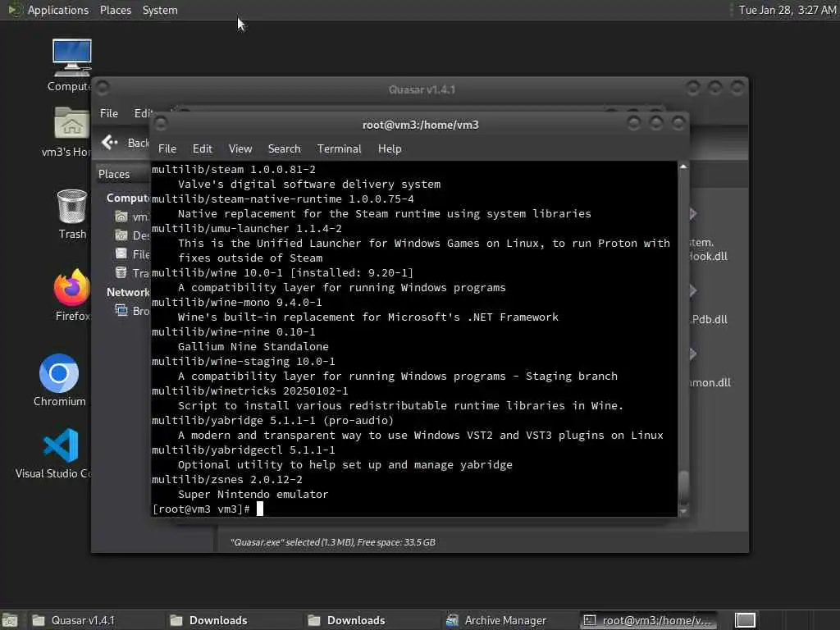Click the terminal scrollbar thumb
The width and height of the screenshot is (840, 630).
pyautogui.click(x=683, y=487)
